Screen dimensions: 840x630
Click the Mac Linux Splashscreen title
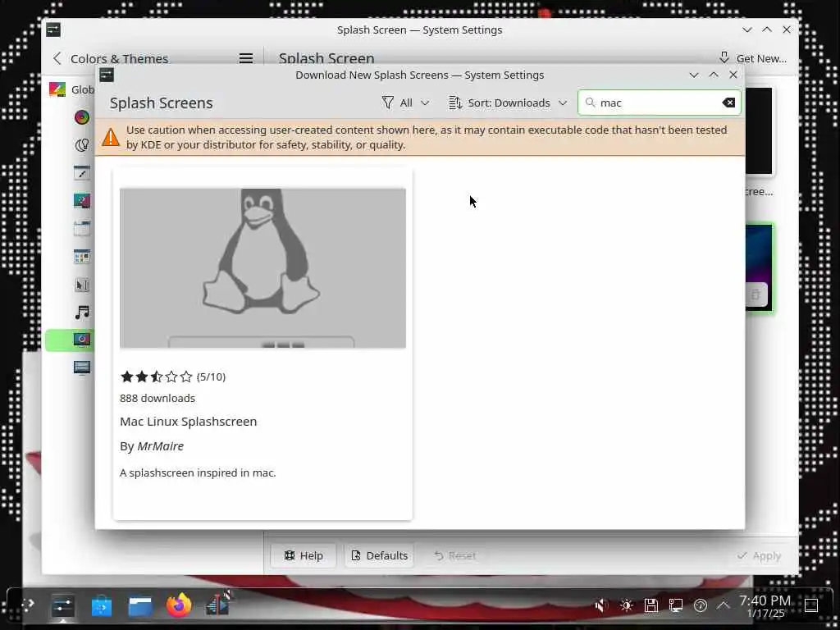(188, 422)
